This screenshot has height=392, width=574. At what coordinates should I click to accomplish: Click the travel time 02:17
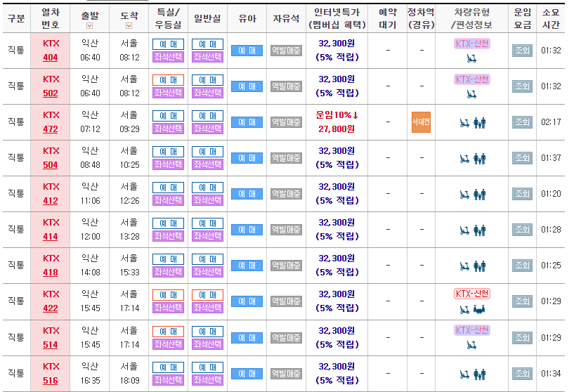[551, 122]
